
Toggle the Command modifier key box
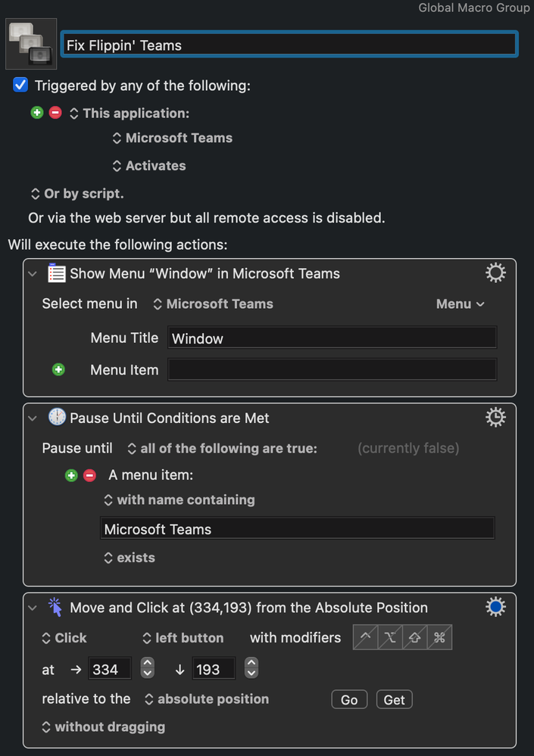tap(439, 638)
